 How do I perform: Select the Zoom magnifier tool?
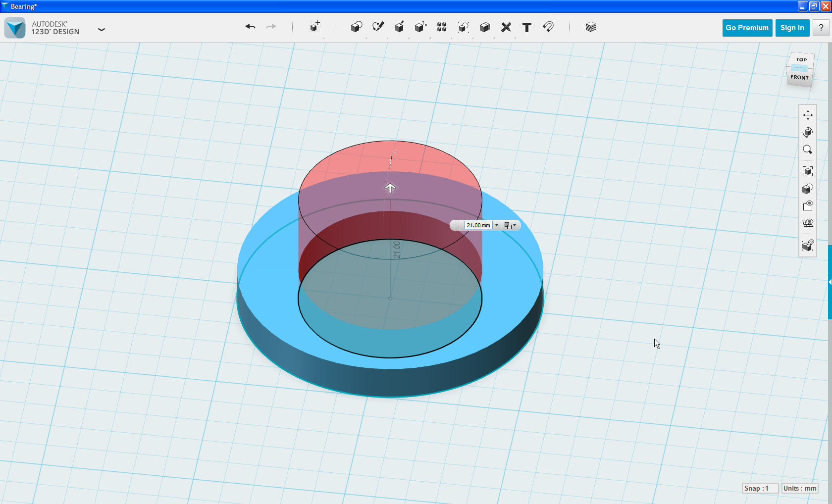[808, 150]
